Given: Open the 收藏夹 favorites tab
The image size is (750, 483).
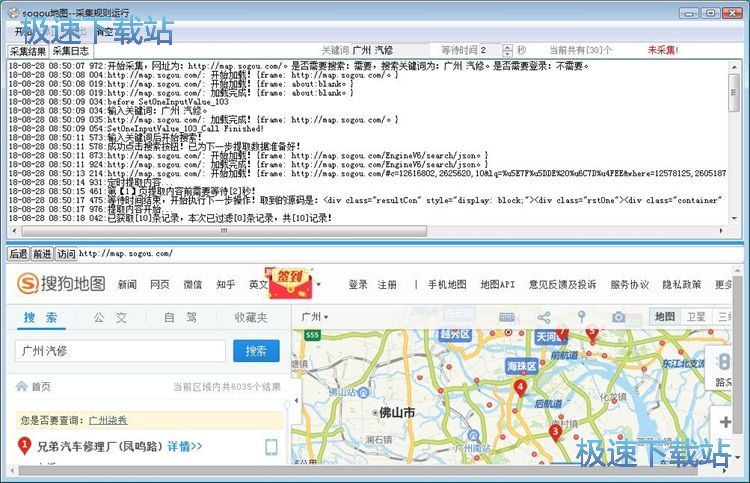Looking at the screenshot, I should (x=251, y=317).
